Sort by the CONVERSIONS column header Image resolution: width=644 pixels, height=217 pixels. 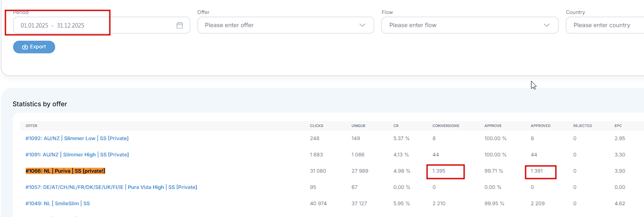pos(446,126)
